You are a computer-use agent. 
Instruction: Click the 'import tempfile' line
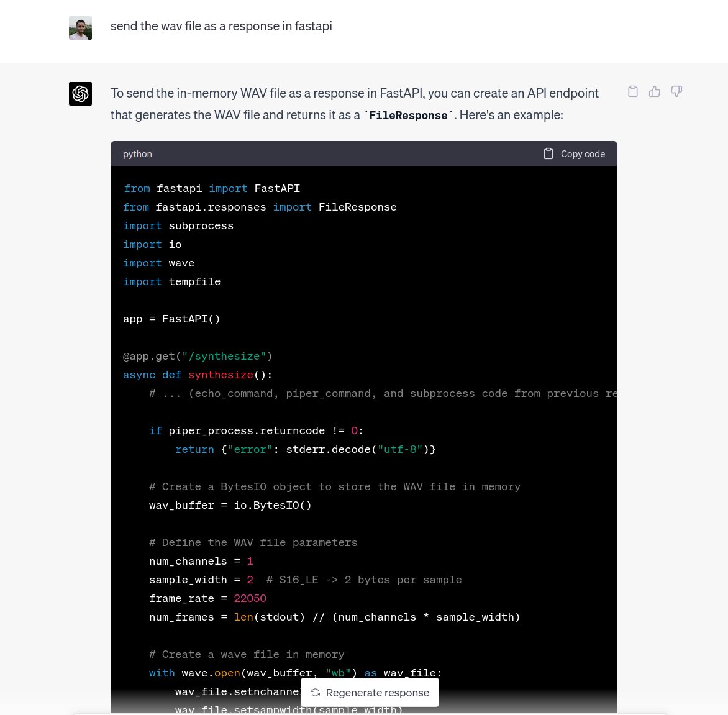coord(172,281)
